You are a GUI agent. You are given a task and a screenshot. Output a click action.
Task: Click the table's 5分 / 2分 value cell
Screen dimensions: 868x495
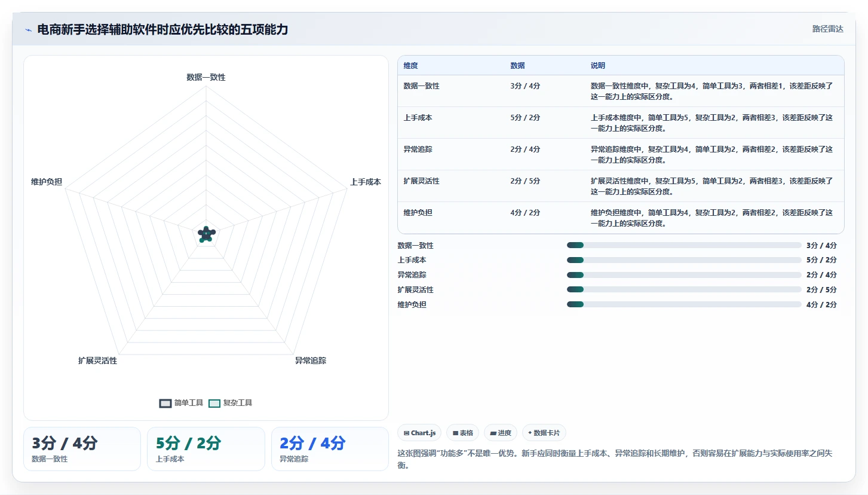525,118
